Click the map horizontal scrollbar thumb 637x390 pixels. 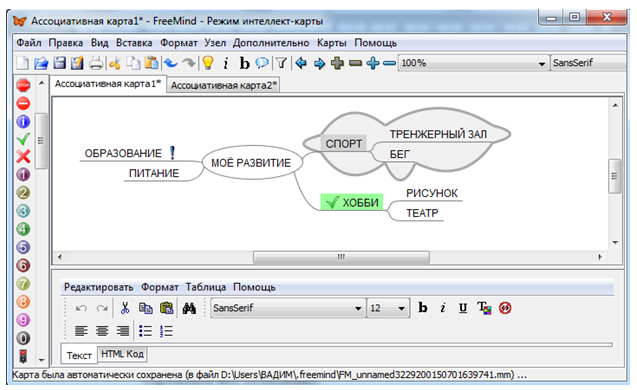(341, 257)
